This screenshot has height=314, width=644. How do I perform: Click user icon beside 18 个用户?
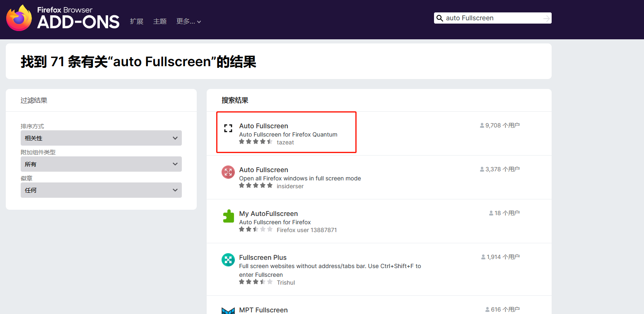tap(491, 213)
